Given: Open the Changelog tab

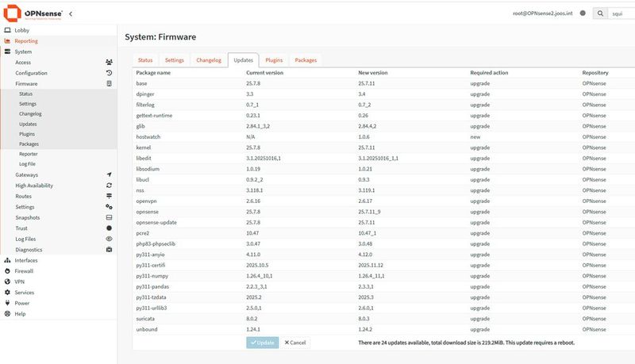Looking at the screenshot, I should point(209,59).
